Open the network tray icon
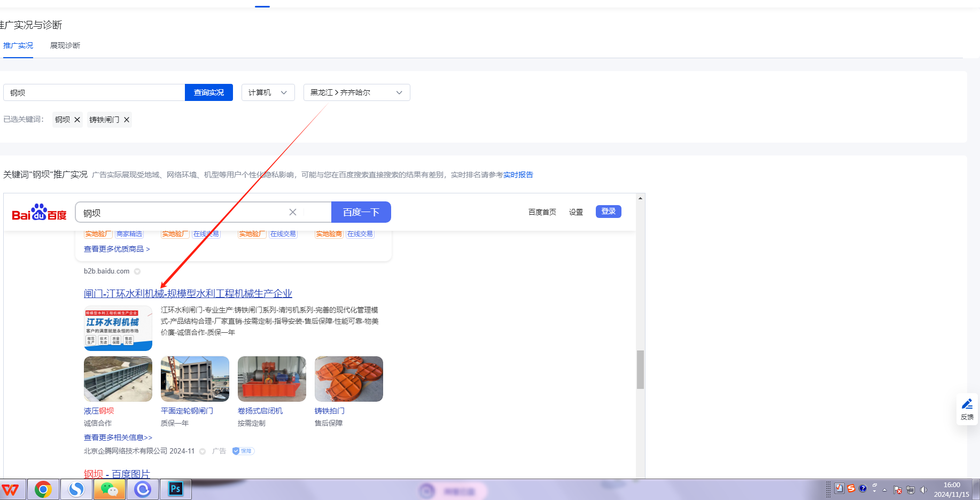The width and height of the screenshot is (980, 500). [911, 490]
